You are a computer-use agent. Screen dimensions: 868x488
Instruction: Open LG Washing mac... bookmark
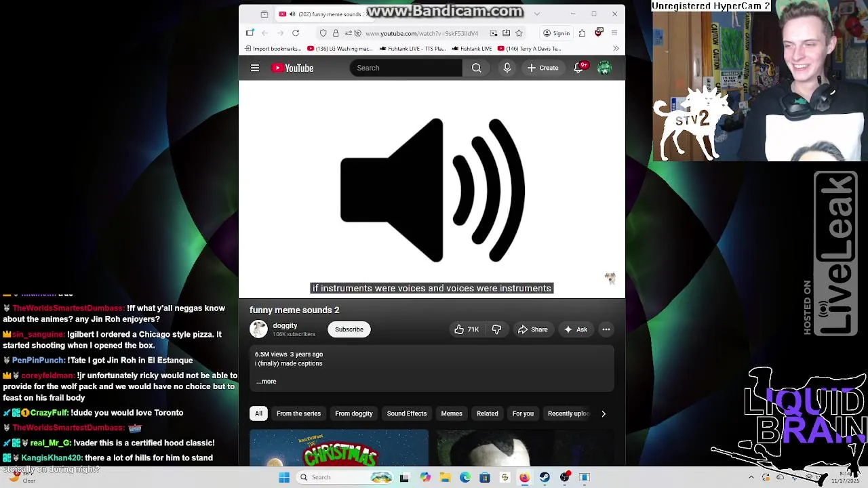340,49
